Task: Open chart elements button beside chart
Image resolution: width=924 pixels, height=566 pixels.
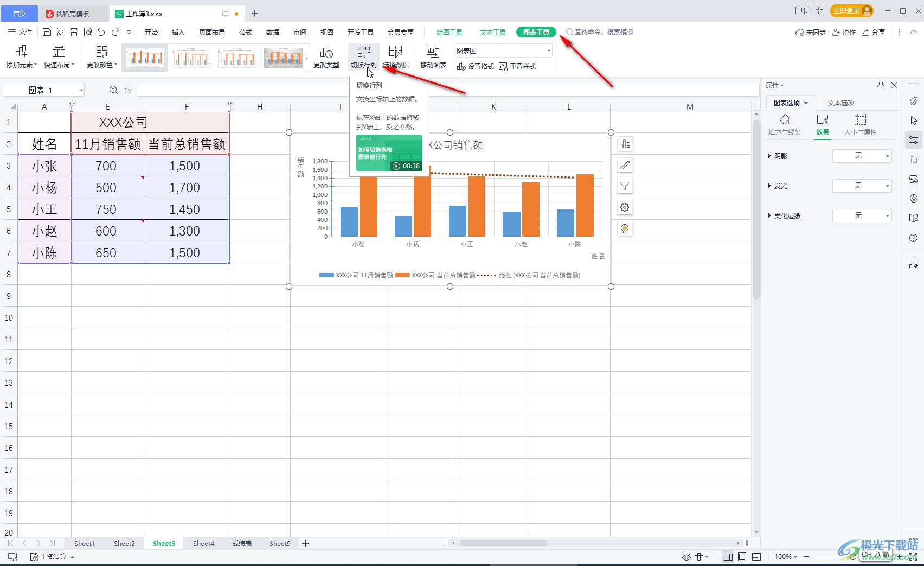Action: (625, 144)
